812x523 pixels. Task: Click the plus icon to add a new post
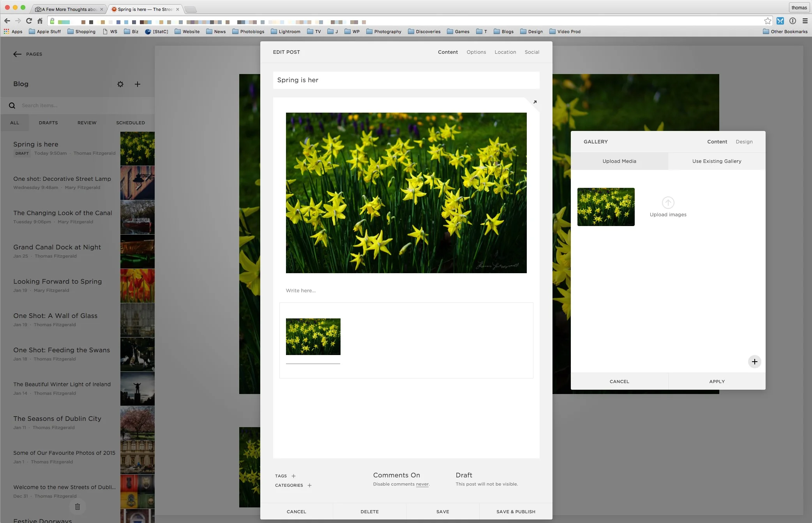coord(138,84)
